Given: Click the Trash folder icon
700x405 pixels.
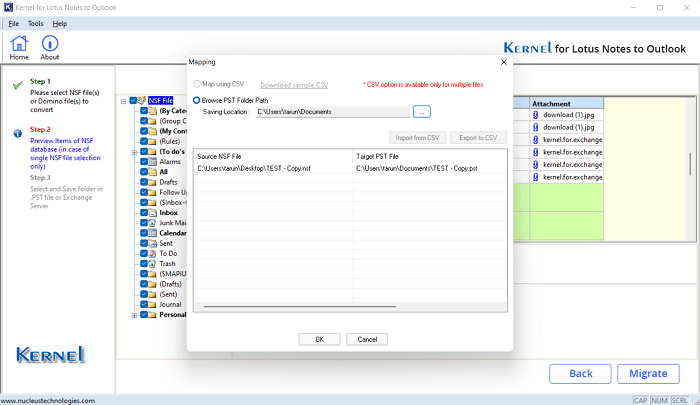Looking at the screenshot, I should coord(152,263).
